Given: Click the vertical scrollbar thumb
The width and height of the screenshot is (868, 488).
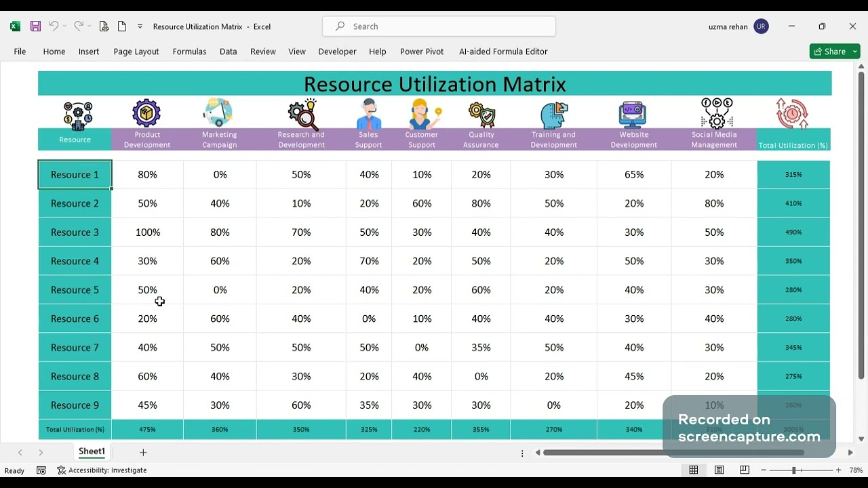Looking at the screenshot, I should pos(861,226).
